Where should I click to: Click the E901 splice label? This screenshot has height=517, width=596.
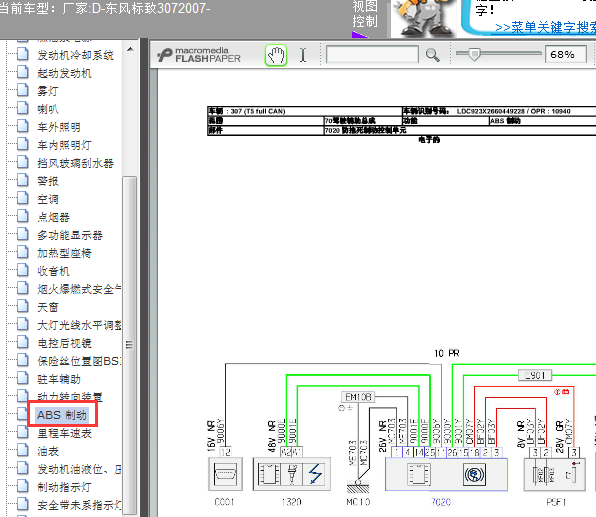(535, 375)
